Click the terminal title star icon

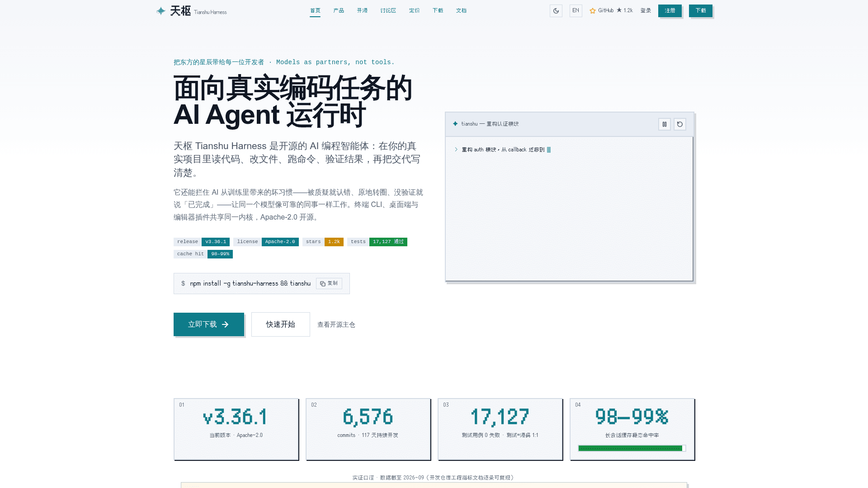(455, 124)
